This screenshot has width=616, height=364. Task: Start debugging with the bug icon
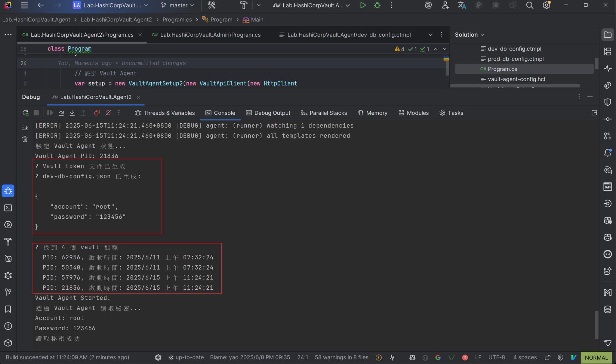coord(377,5)
